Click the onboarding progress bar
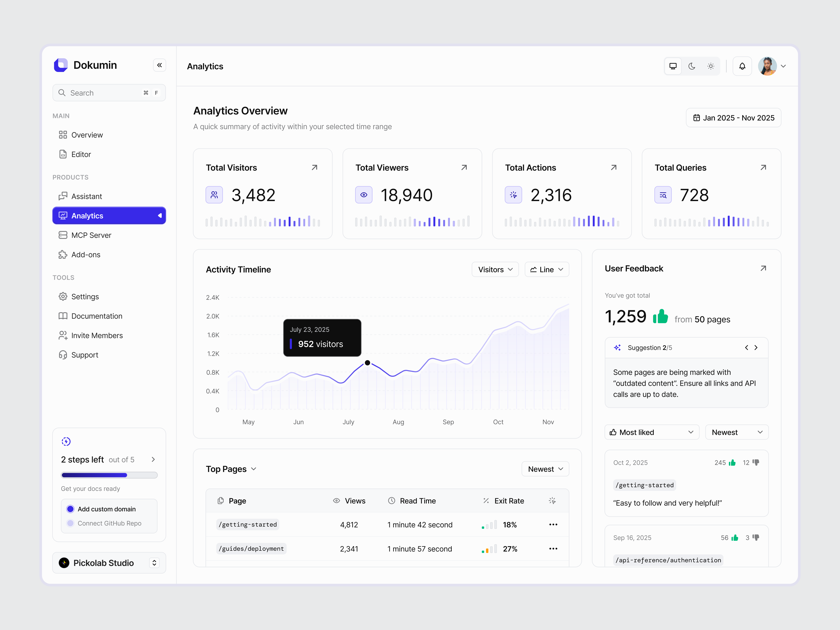840x630 pixels. coord(109,475)
